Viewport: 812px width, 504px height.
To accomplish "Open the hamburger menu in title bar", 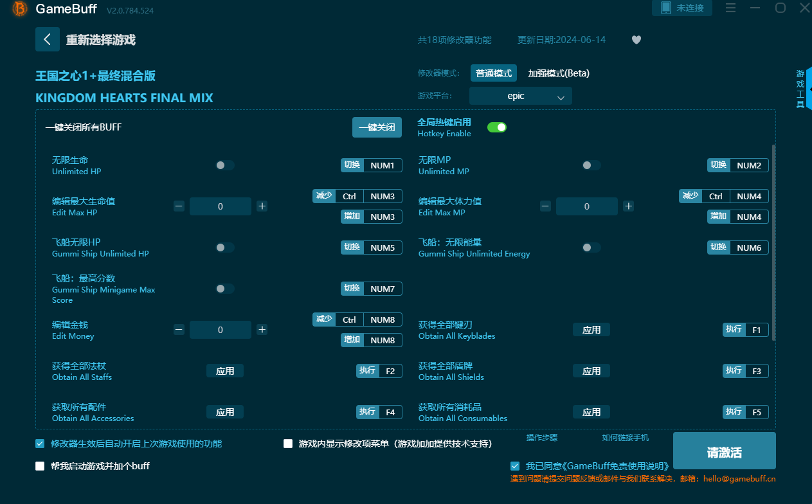I will click(x=730, y=8).
